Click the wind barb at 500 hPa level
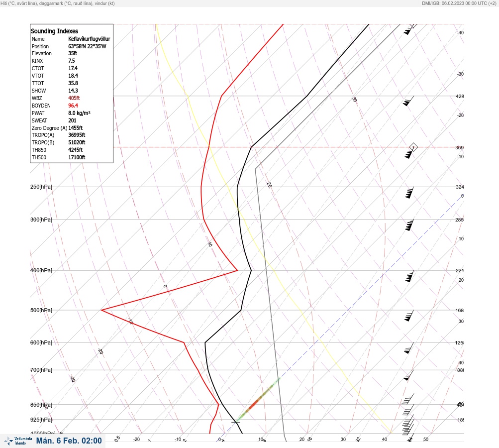499x448 pixels. tap(409, 316)
